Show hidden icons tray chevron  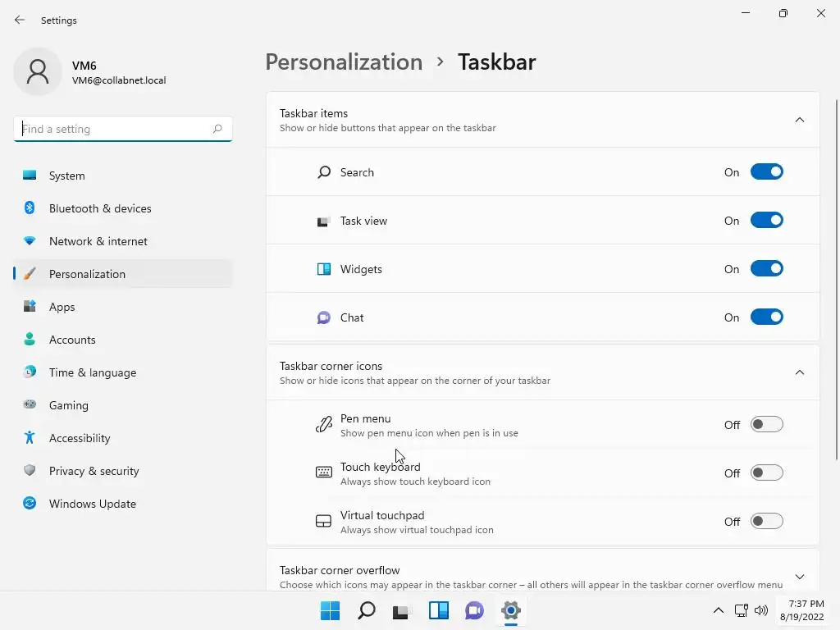pyautogui.click(x=719, y=610)
